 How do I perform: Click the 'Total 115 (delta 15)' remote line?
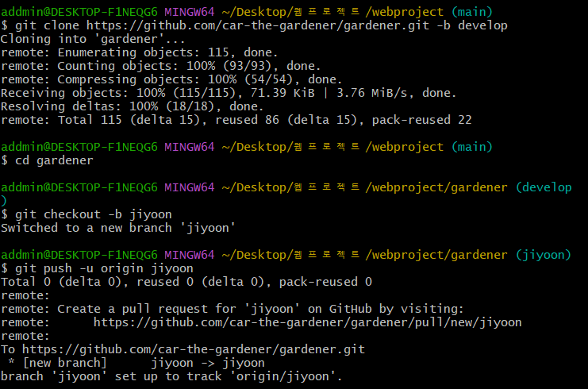236,120
